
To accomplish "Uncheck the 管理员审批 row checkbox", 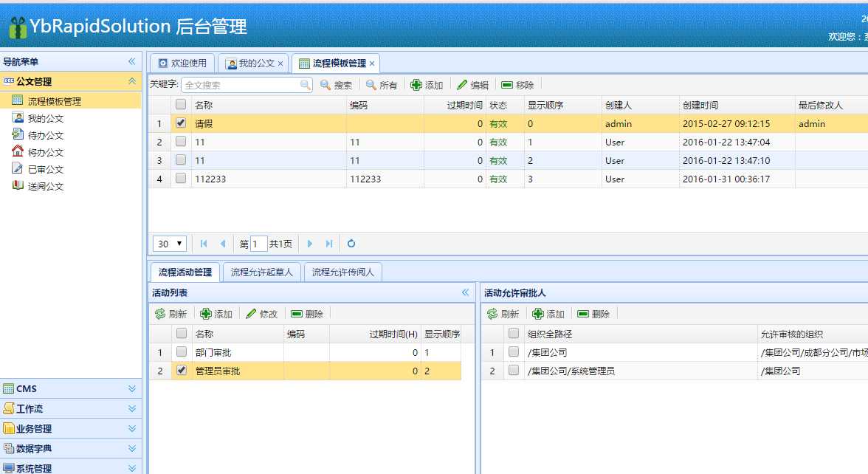I will coord(181,371).
